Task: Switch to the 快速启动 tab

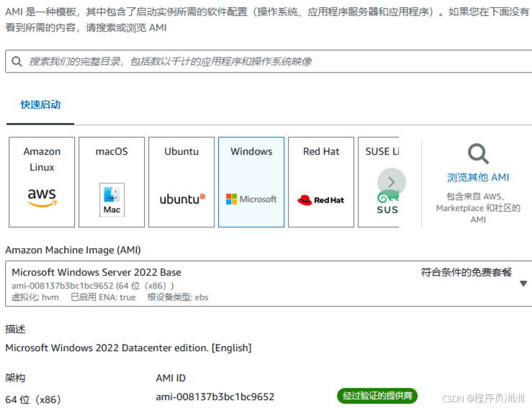Action: (x=40, y=104)
